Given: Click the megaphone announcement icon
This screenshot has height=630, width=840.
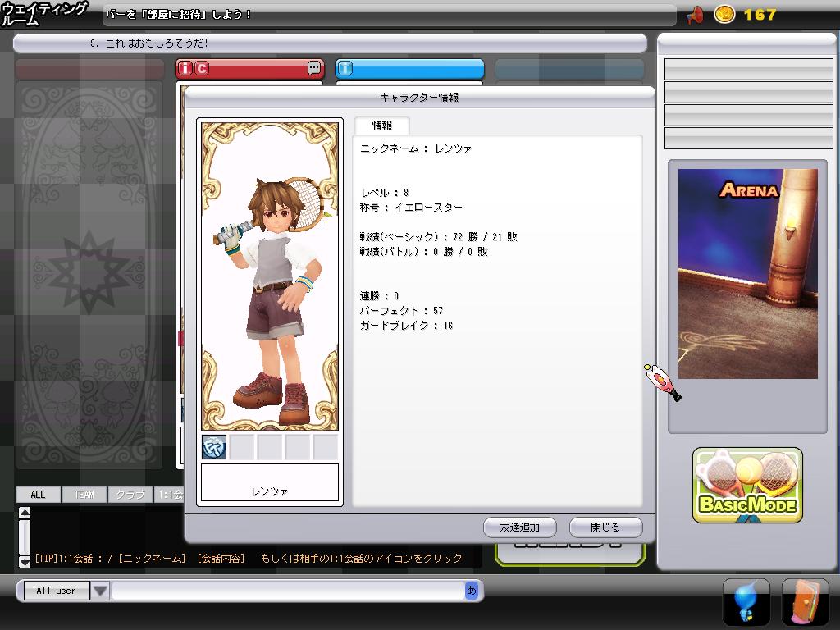Looking at the screenshot, I should point(695,15).
